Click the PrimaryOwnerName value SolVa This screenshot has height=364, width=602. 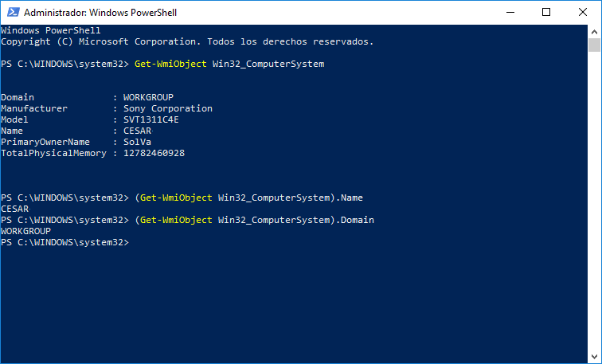click(x=137, y=142)
